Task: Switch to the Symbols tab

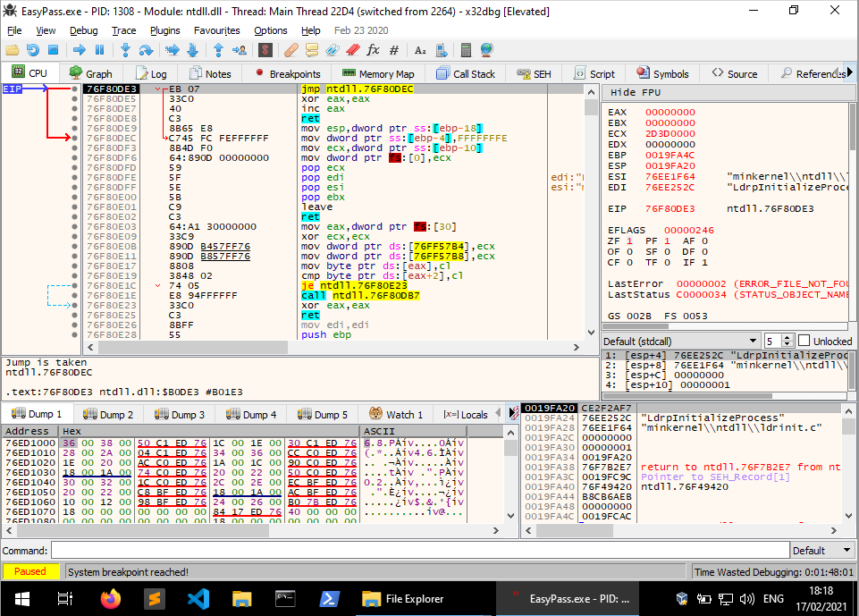Action: point(663,73)
